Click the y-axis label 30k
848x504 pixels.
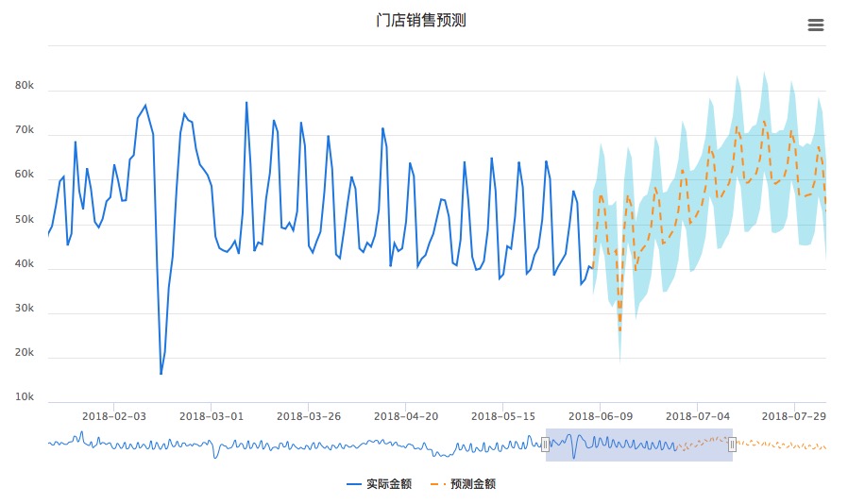pos(25,309)
